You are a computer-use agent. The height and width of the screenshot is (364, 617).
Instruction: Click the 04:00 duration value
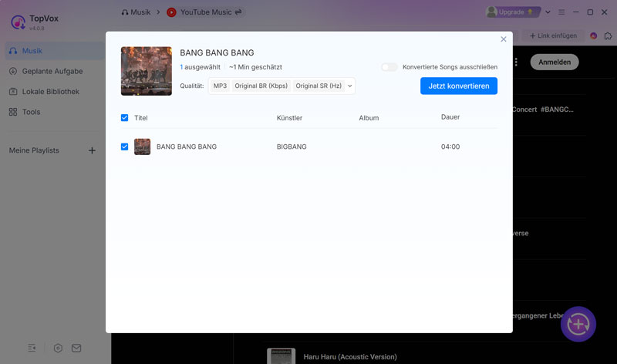tap(450, 147)
